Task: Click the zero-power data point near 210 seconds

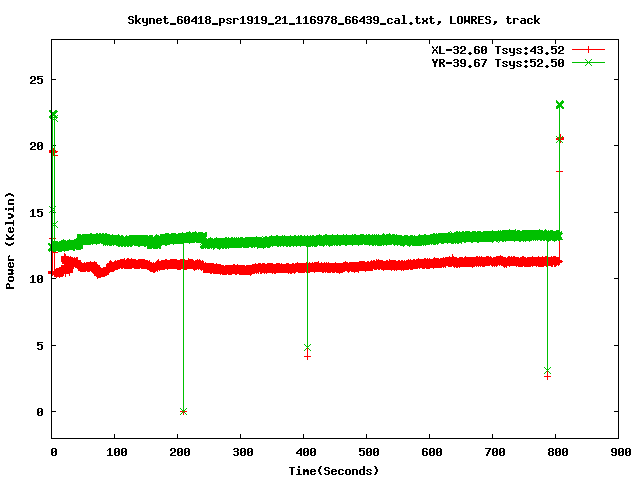Action: [183, 411]
